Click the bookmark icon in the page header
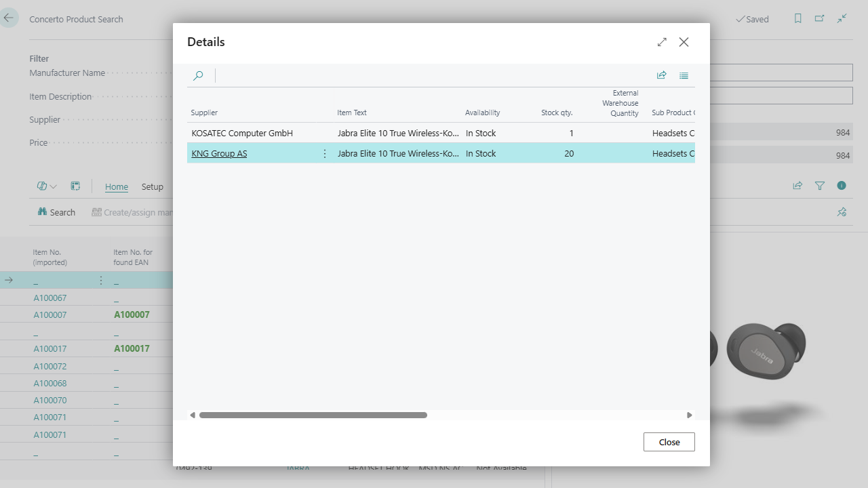 pyautogui.click(x=798, y=19)
